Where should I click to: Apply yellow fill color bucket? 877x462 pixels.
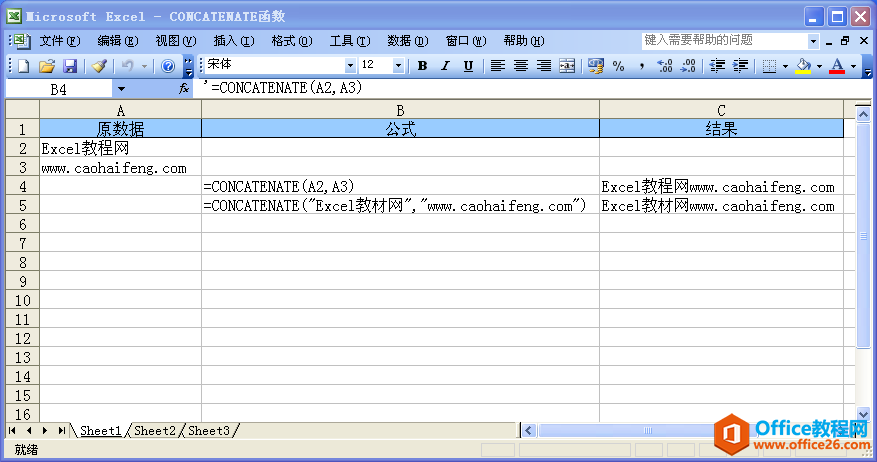(804, 66)
